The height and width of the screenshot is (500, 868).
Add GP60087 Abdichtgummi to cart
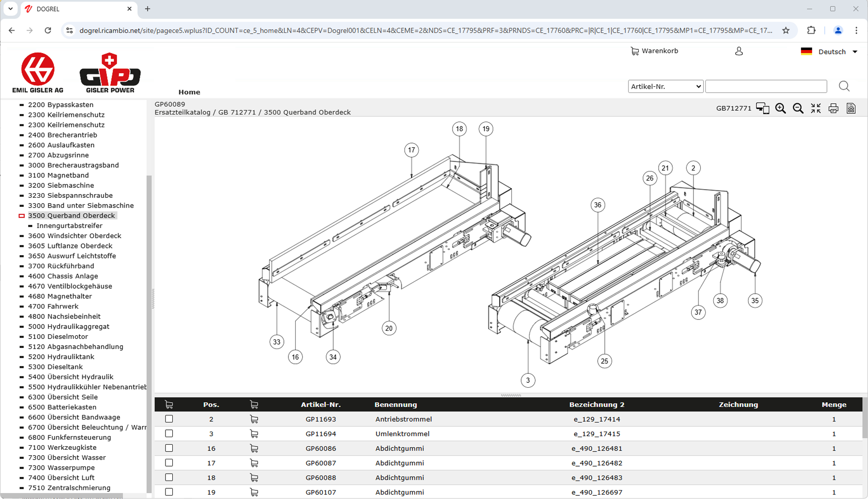point(254,463)
